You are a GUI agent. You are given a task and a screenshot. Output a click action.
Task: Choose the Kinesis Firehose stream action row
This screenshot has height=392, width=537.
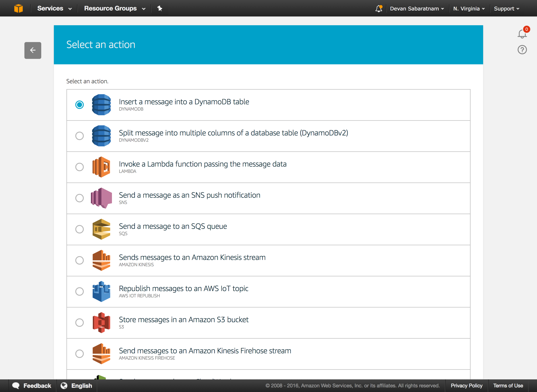coord(268,354)
